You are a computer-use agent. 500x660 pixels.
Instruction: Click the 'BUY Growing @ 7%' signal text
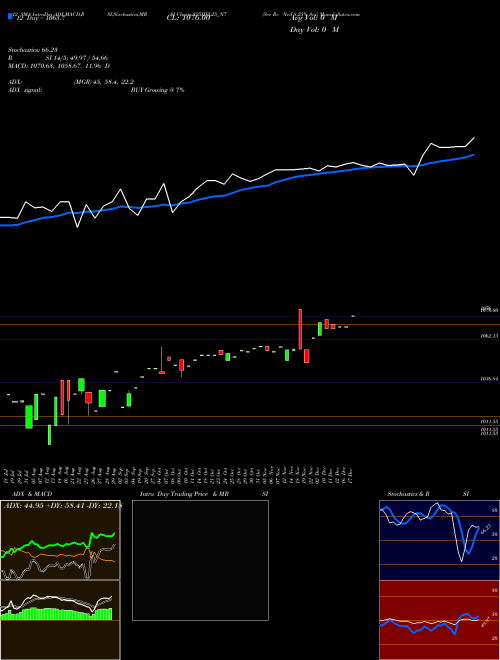coord(157,90)
